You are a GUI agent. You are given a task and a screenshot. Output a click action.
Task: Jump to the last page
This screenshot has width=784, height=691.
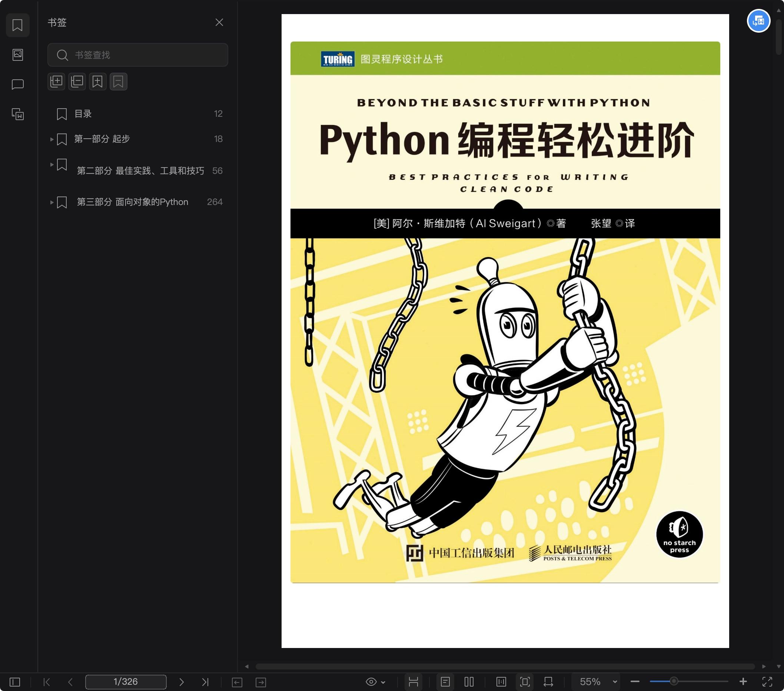[205, 682]
